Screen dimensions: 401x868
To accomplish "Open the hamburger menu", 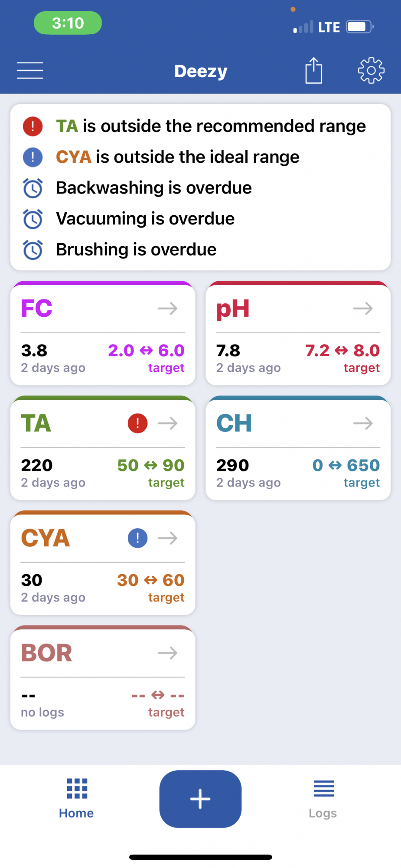I will (30, 70).
